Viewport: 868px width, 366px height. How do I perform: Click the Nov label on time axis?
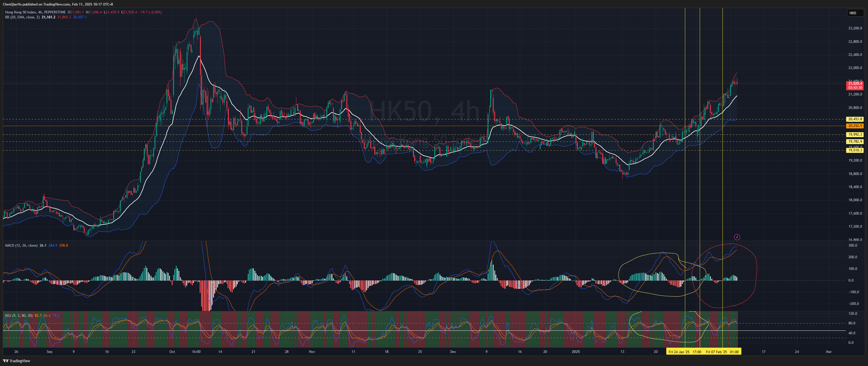(x=312, y=352)
